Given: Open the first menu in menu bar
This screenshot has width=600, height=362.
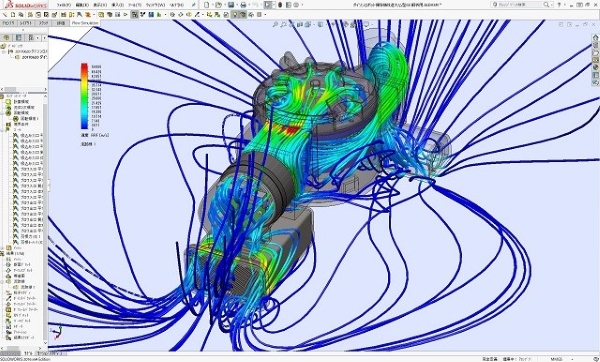Looking at the screenshot, I should (64, 5).
